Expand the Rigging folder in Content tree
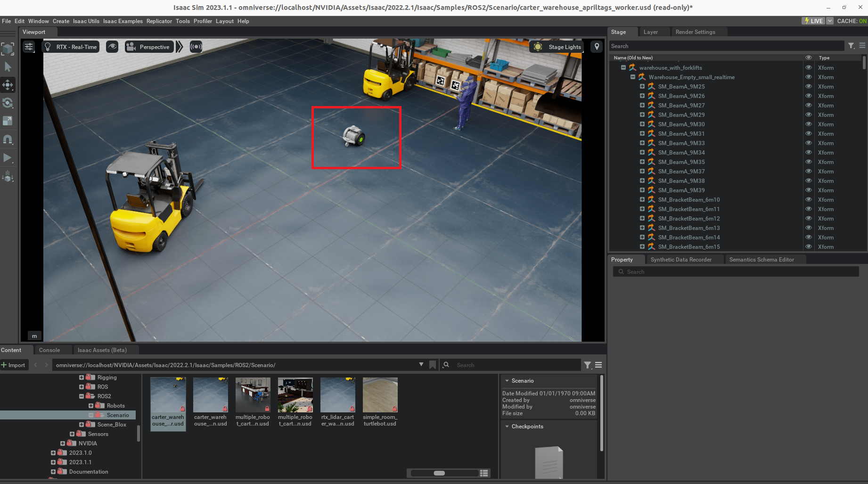This screenshot has width=868, height=484. (x=82, y=377)
